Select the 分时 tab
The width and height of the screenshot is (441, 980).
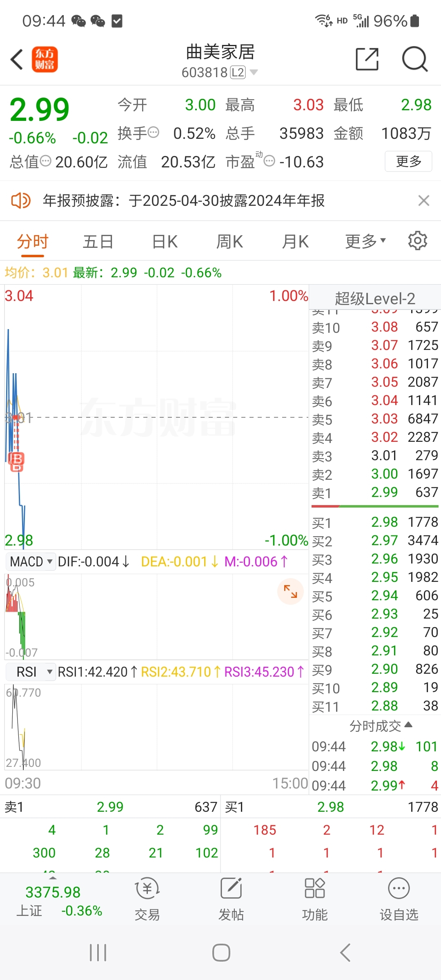(x=33, y=242)
